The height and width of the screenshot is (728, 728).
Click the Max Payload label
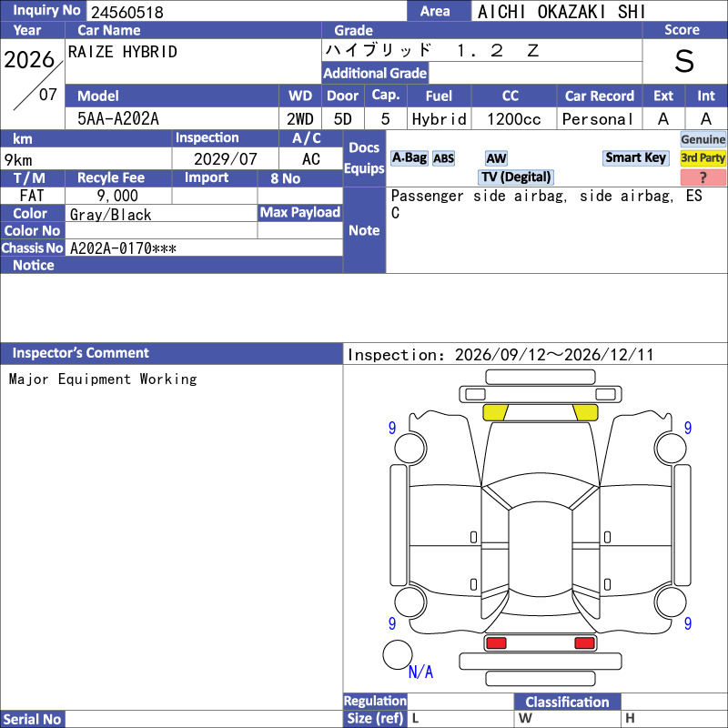point(300,213)
